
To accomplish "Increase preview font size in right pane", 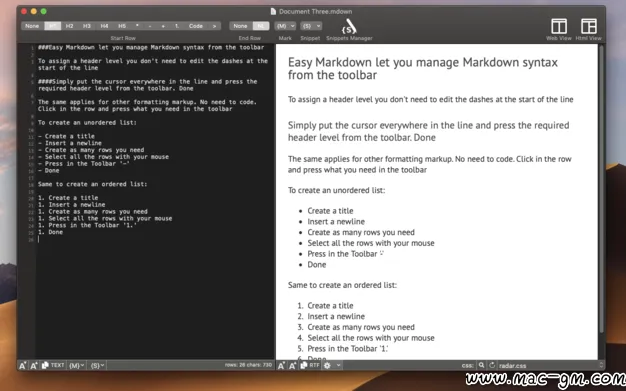I will pyautogui.click(x=292, y=365).
